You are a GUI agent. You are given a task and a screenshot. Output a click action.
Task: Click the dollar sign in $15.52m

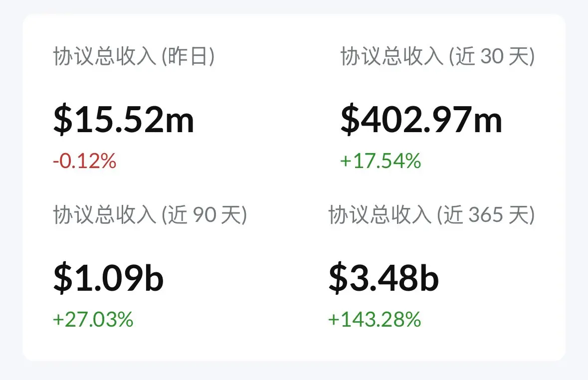point(63,120)
